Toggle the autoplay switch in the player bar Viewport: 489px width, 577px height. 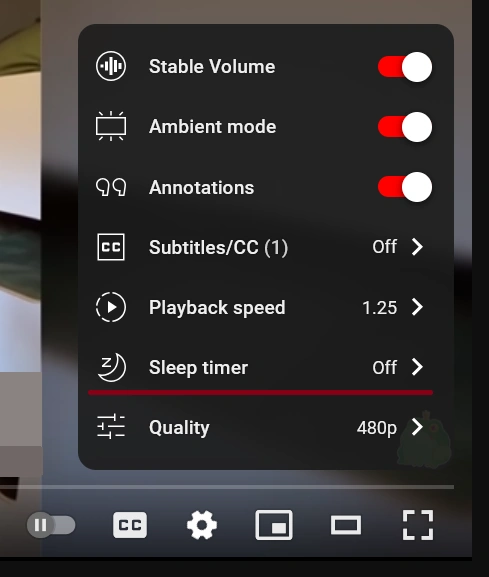[x=51, y=525]
